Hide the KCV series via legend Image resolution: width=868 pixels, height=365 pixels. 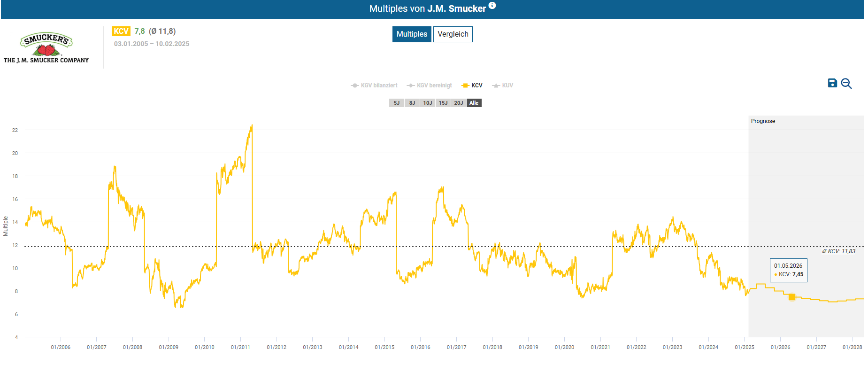click(472, 85)
